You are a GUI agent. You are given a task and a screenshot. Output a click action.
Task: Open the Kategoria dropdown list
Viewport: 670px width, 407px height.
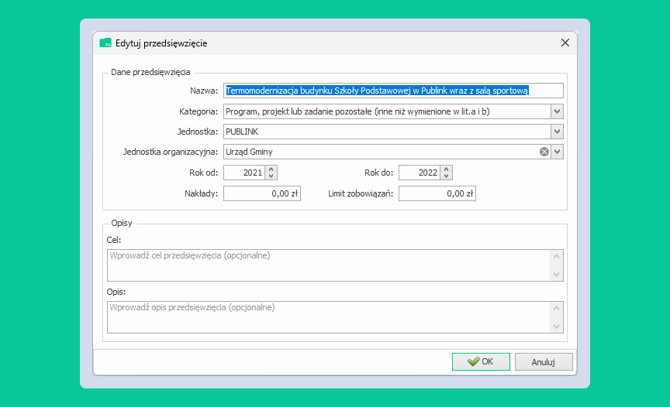pyautogui.click(x=557, y=111)
